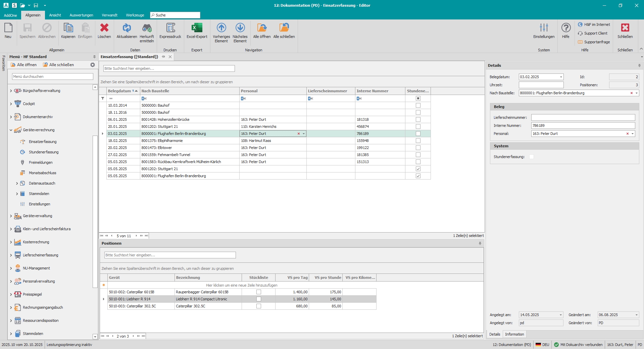
Task: Open the Einstellungen sliders icon in ribbon
Action: [544, 28]
